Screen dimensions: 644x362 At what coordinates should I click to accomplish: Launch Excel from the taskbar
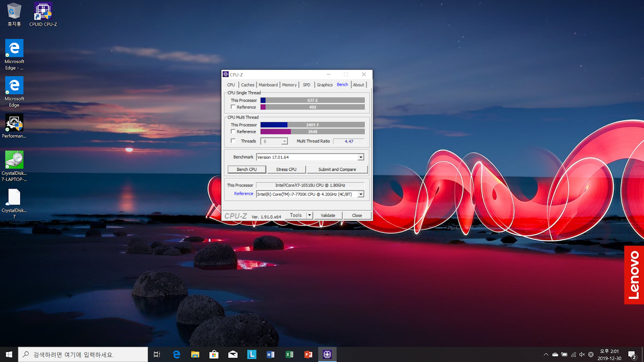[289, 354]
